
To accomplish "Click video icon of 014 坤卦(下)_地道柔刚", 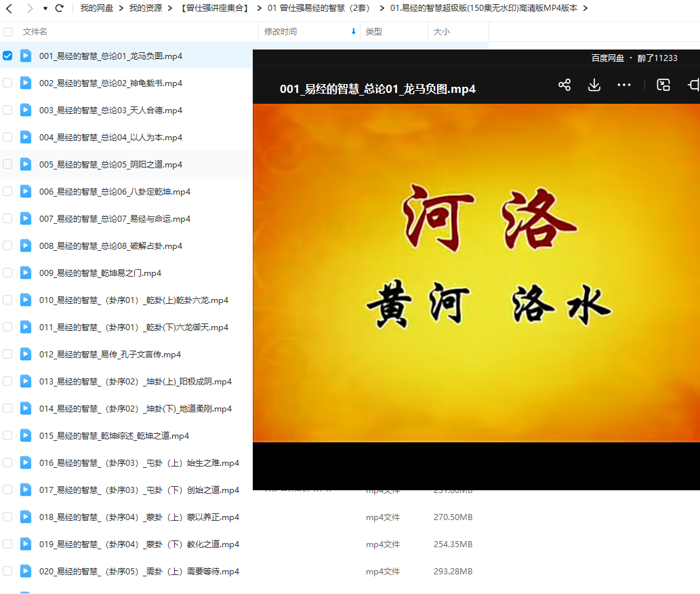I will (26, 408).
